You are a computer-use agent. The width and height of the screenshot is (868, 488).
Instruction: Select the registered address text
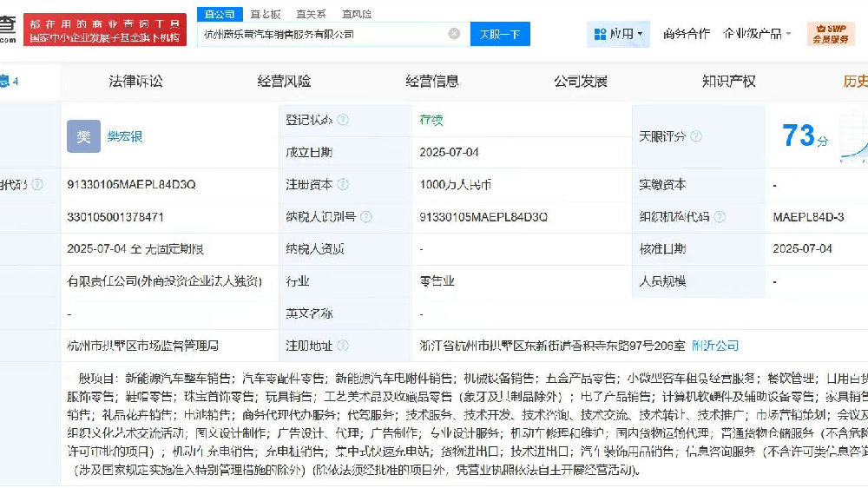pyautogui.click(x=552, y=346)
